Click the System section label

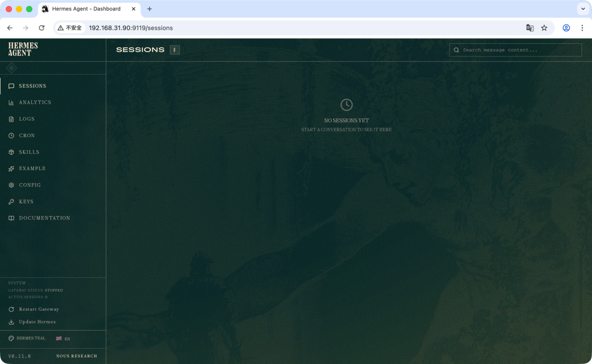tap(17, 283)
